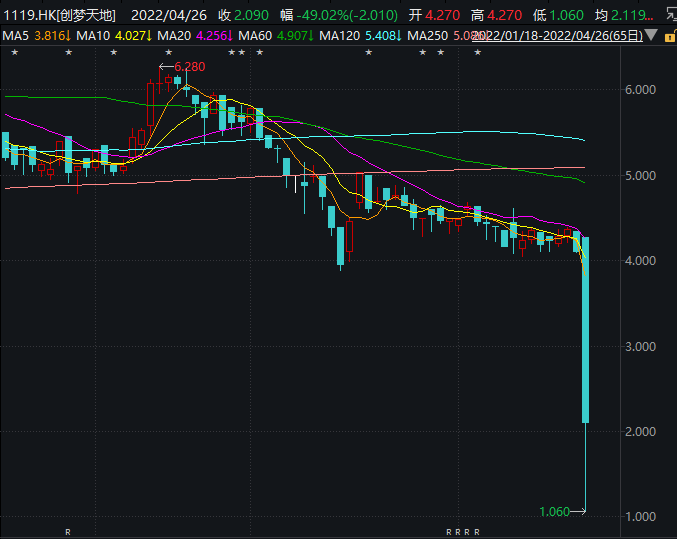677x539 pixels.
Task: Click the 5.000 price axis label
Action: coord(640,176)
